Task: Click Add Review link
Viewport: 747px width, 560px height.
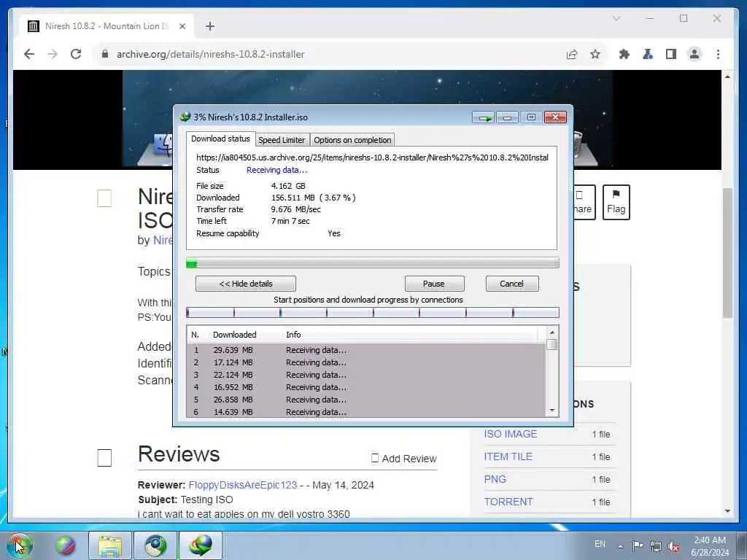Action: click(404, 459)
